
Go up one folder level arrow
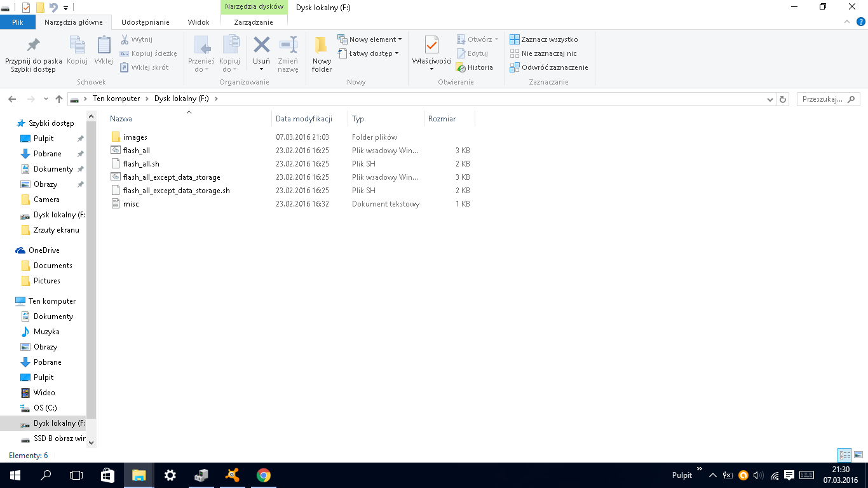[59, 99]
